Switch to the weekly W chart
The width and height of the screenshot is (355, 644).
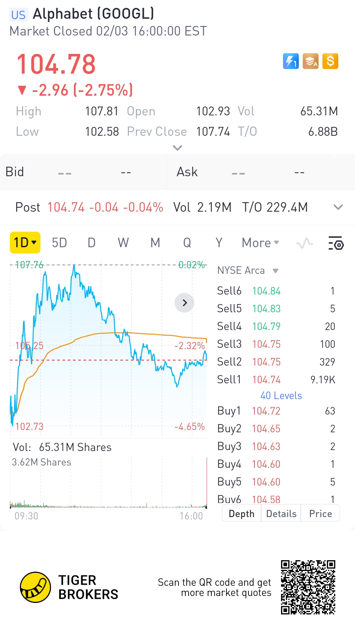123,243
